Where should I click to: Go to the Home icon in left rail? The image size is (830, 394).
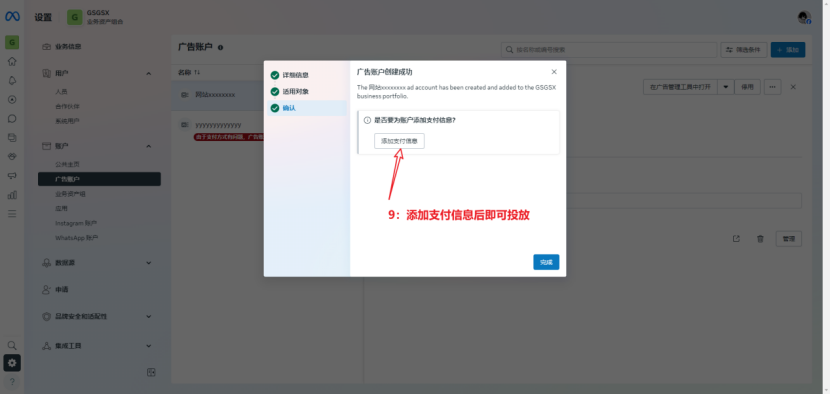pyautogui.click(x=12, y=61)
